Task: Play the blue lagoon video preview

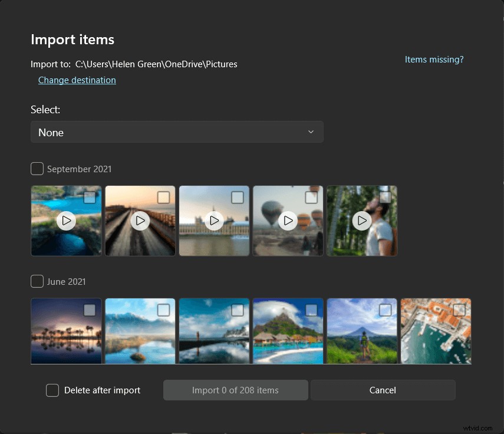Action: [x=66, y=221]
